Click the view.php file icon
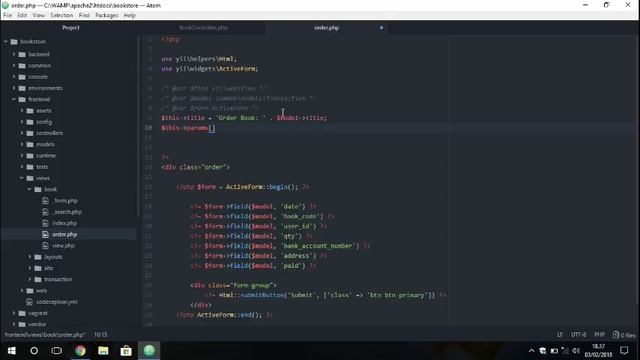This screenshot has height=360, width=640. tap(45, 246)
